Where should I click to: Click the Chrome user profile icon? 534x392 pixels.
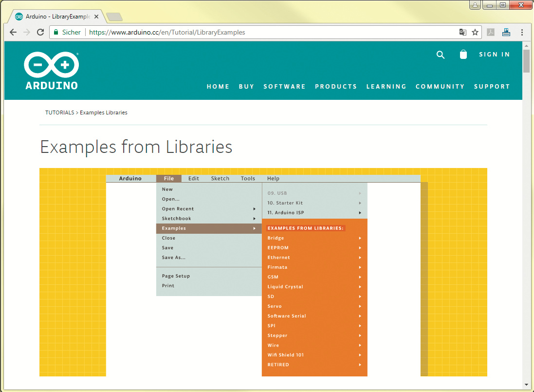(x=475, y=5)
